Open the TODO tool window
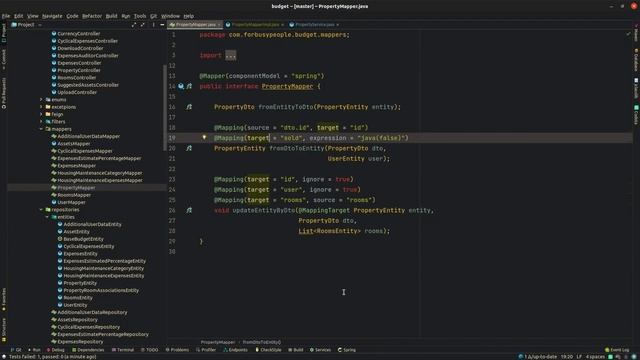The image size is (640, 360). pos(149,350)
